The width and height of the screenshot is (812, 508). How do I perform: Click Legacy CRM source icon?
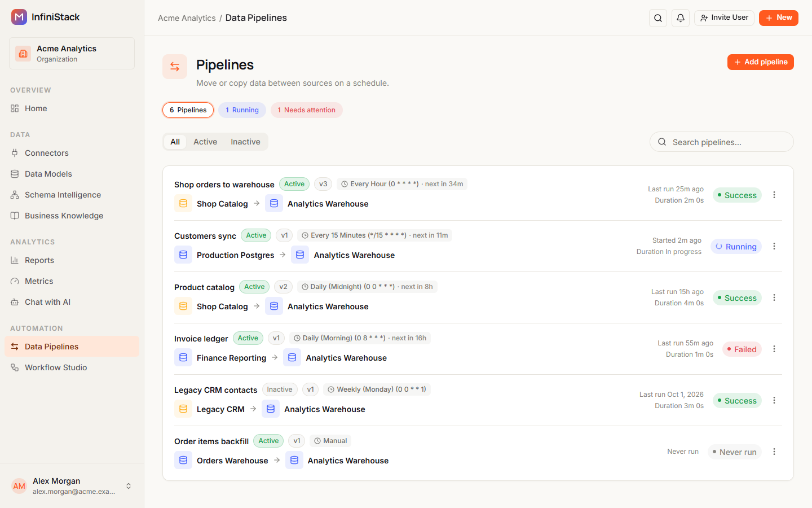pos(183,409)
